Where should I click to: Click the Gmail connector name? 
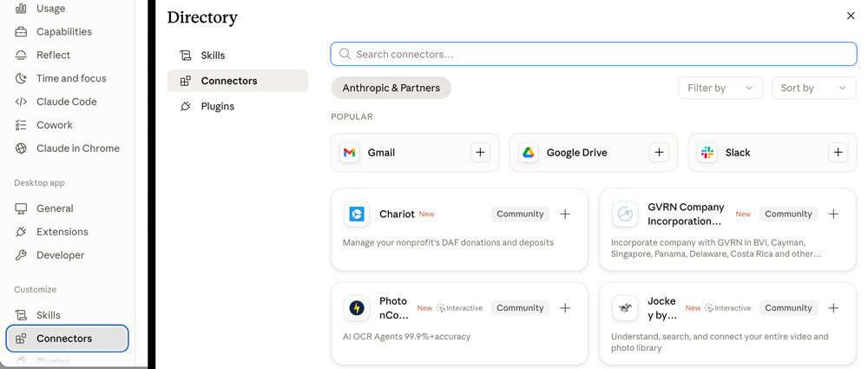pyautogui.click(x=381, y=152)
